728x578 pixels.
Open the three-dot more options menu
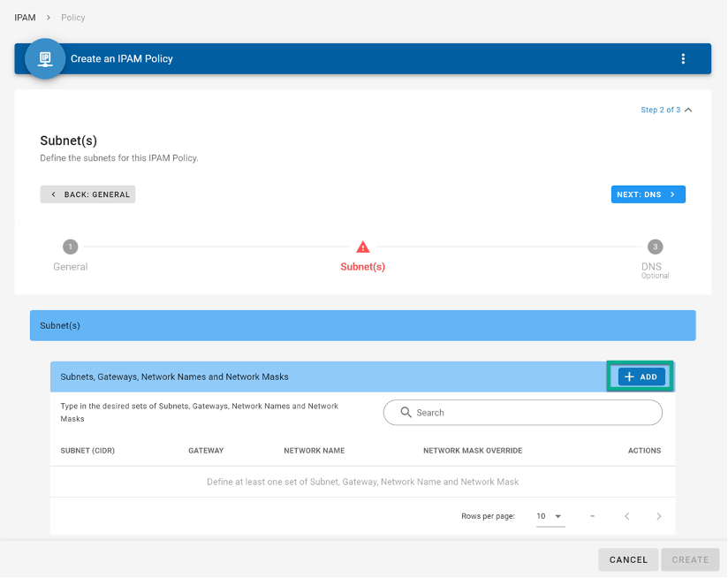pos(683,59)
